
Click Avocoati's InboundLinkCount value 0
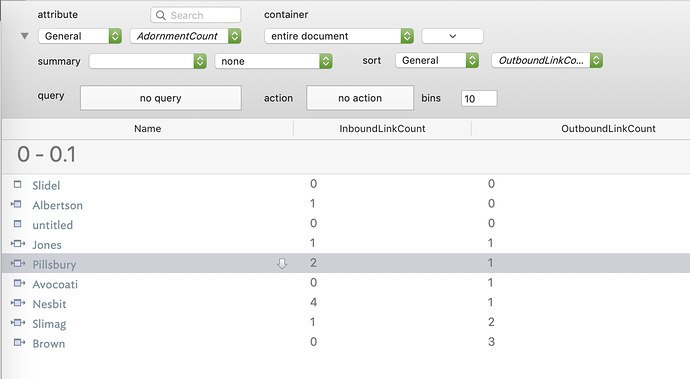(x=313, y=283)
